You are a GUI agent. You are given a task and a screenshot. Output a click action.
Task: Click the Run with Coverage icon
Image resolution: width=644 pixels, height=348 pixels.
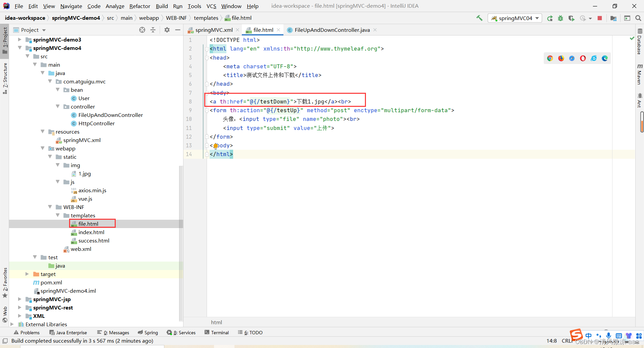(571, 18)
